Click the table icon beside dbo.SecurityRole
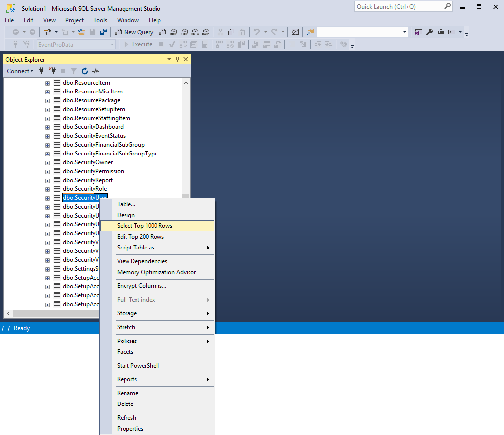The image size is (504, 435). (57, 189)
